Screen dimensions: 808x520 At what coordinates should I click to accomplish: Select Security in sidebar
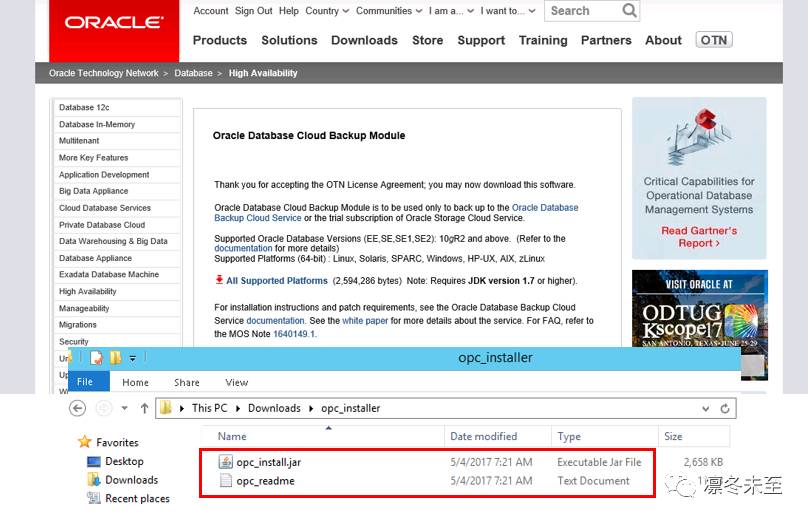tap(117, 341)
